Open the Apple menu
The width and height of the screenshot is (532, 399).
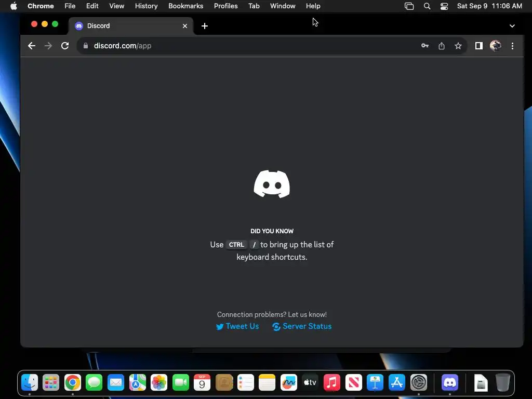click(x=14, y=6)
